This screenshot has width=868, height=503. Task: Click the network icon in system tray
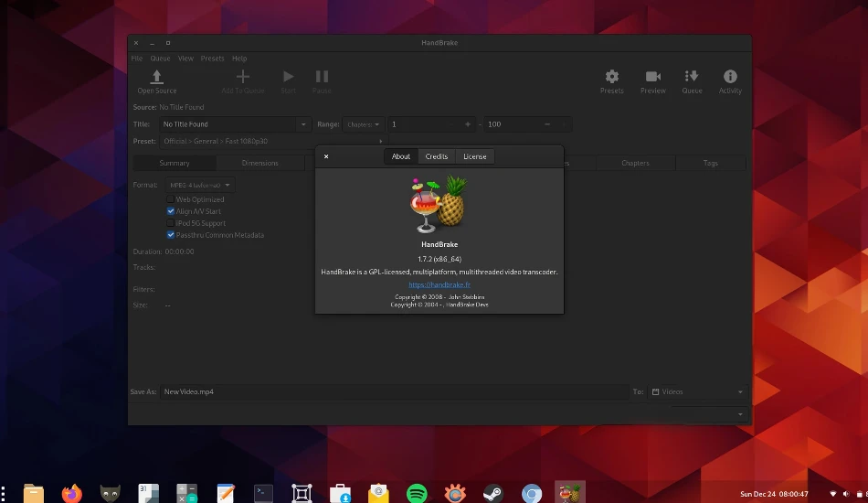833,494
